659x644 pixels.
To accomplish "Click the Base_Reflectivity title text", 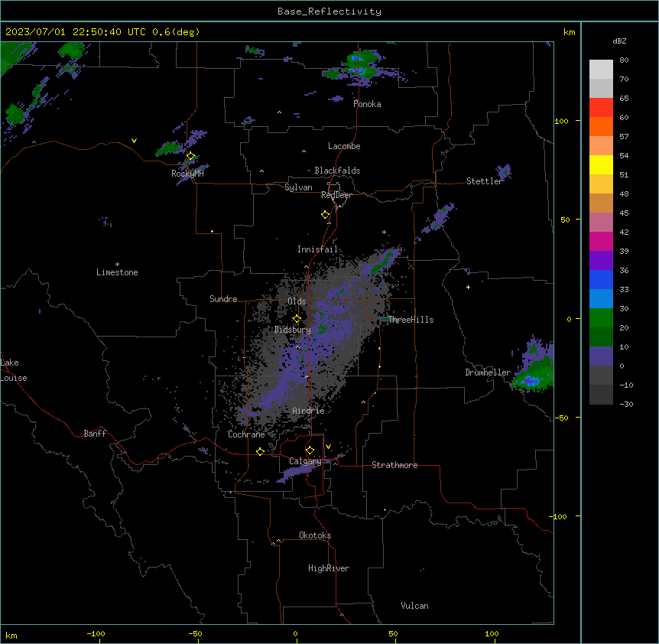I will pos(329,11).
